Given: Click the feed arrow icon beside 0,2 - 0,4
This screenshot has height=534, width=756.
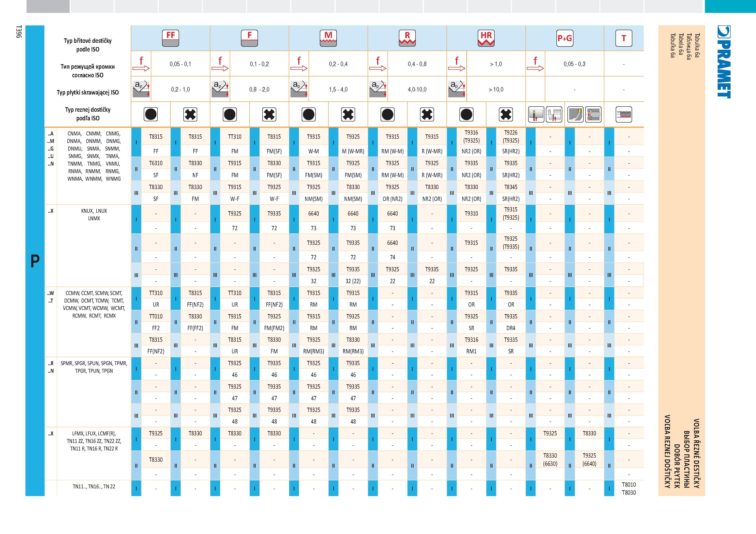Looking at the screenshot, I should (x=299, y=64).
